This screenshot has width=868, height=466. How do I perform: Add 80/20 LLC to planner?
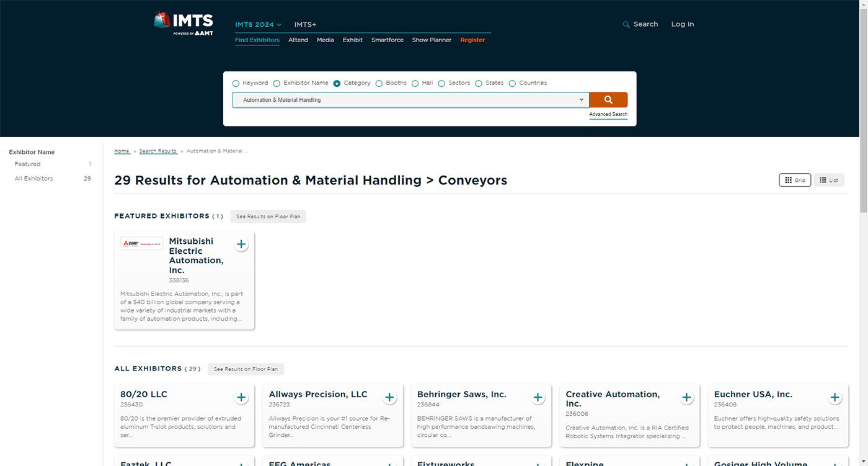(x=241, y=398)
